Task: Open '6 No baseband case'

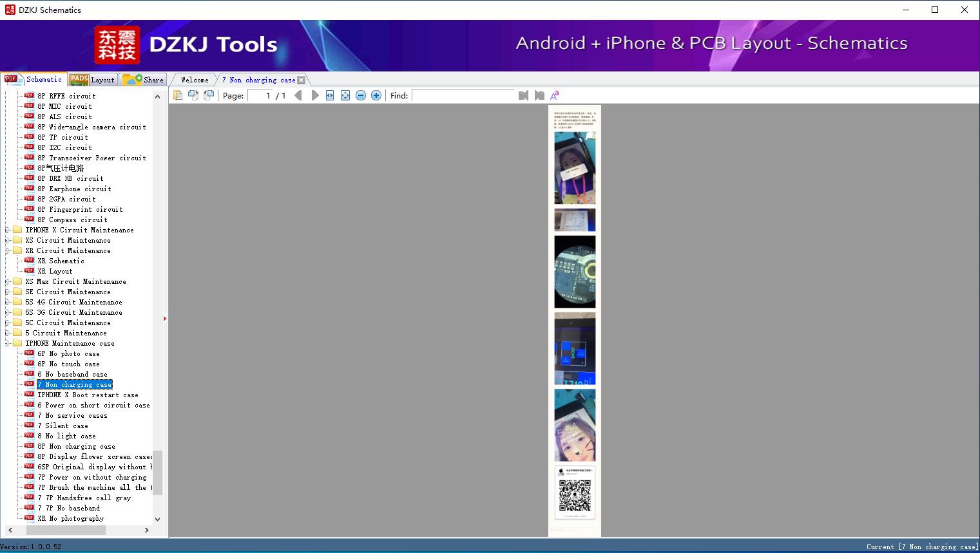Action: 72,374
